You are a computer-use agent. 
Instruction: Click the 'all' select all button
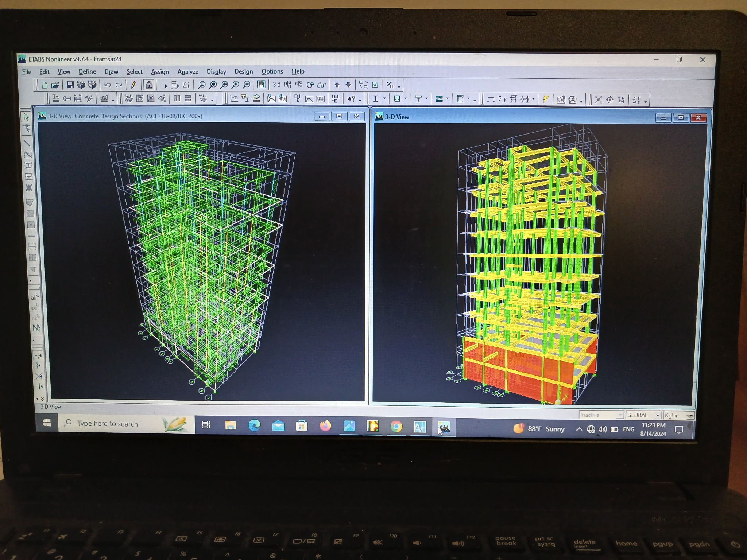point(35,297)
